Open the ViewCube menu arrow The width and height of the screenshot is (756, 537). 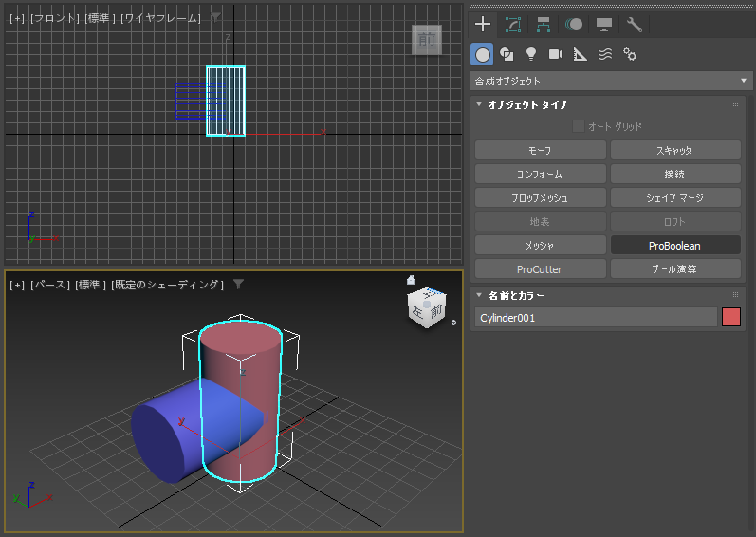pyautogui.click(x=453, y=323)
